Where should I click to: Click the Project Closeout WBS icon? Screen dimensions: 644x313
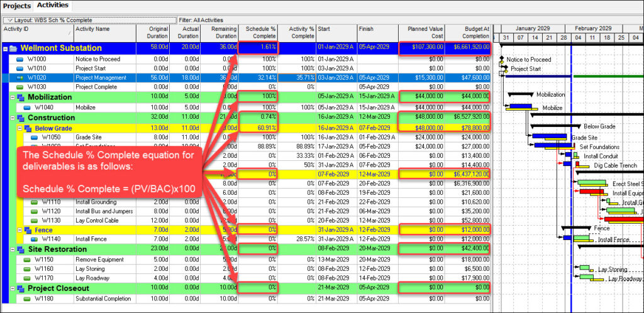21,288
